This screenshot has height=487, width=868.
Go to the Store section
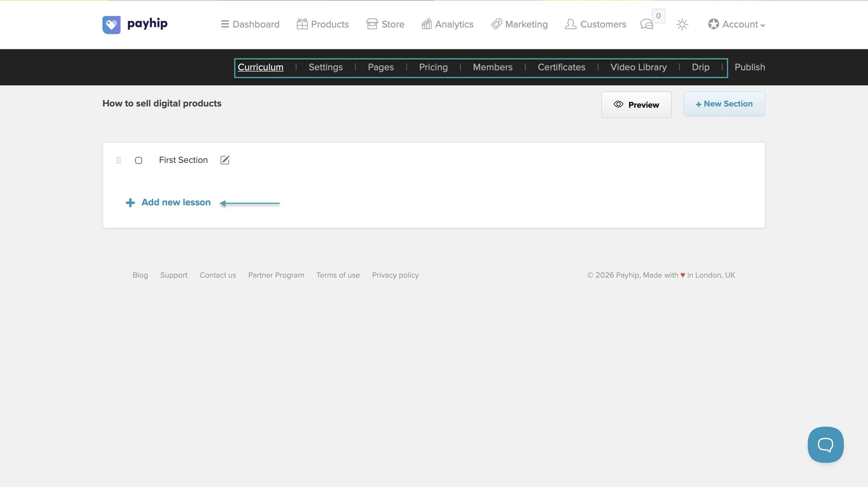tap(385, 24)
